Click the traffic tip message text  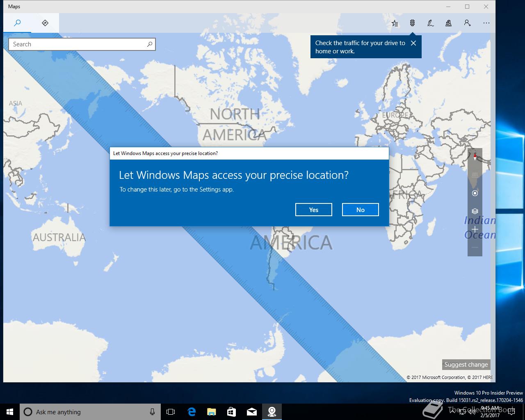coord(360,47)
